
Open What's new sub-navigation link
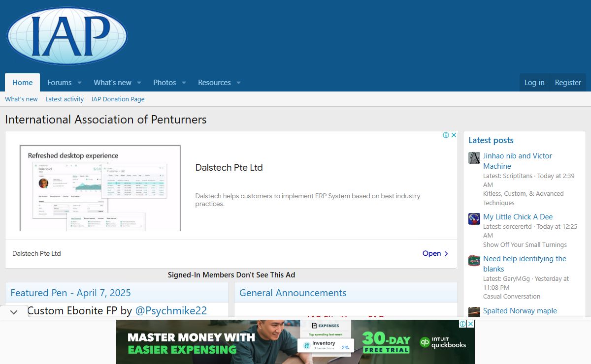21,99
